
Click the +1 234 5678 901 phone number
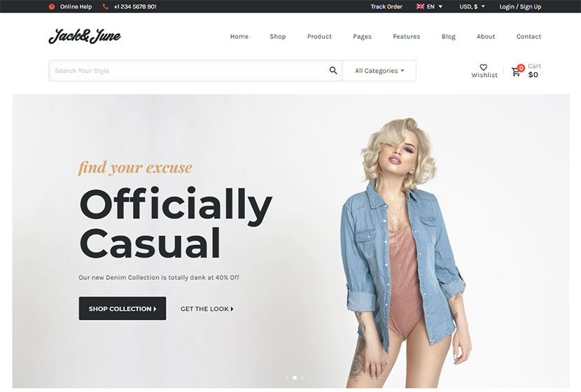tap(135, 7)
